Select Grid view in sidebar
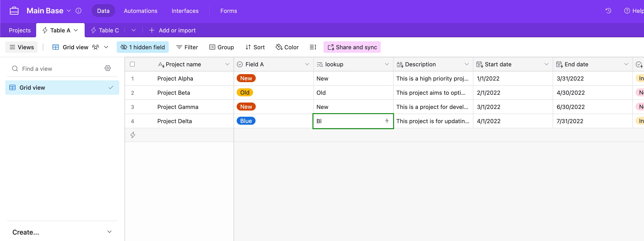Screen dimensions: 644x241 coord(62,88)
